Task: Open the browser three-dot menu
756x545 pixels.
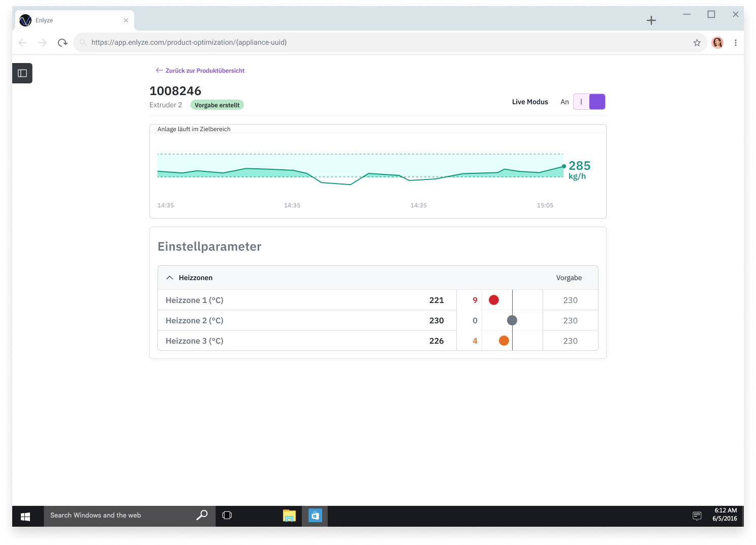Action: pos(735,43)
